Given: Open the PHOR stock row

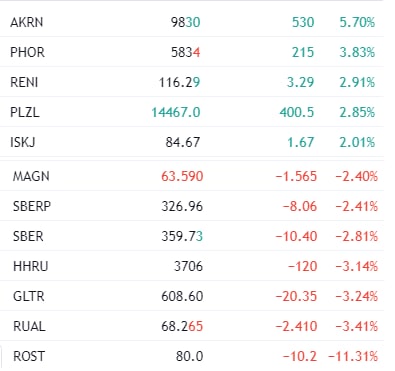Looking at the screenshot, I should tap(192, 52).
